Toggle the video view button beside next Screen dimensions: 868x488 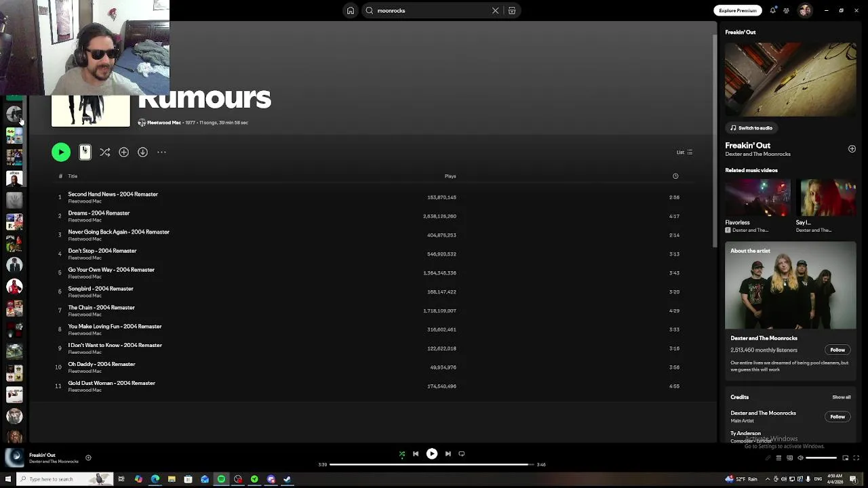462,454
